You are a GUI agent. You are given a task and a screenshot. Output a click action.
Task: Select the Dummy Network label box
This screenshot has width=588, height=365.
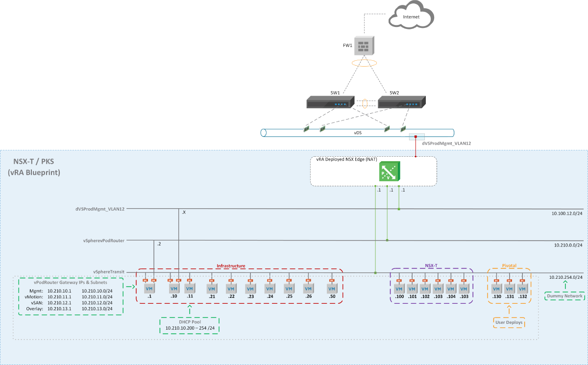[x=564, y=296]
